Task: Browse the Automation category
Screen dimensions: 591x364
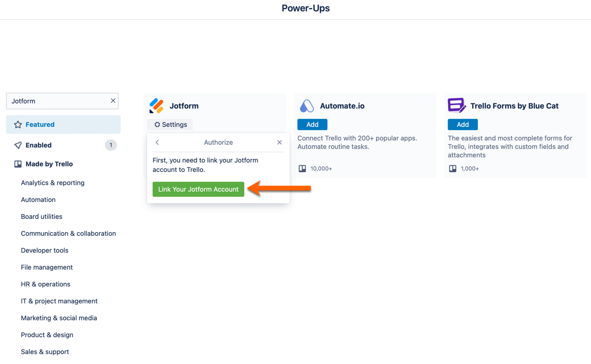Action: 38,200
